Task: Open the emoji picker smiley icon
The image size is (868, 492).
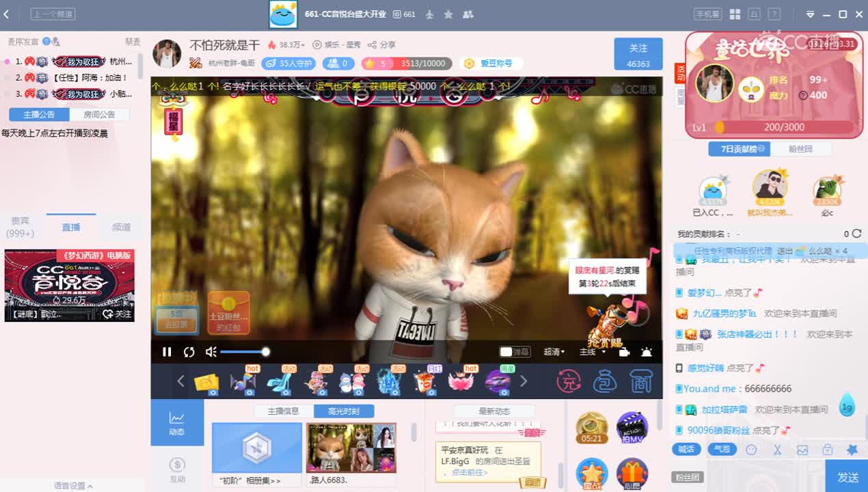Action: click(752, 450)
